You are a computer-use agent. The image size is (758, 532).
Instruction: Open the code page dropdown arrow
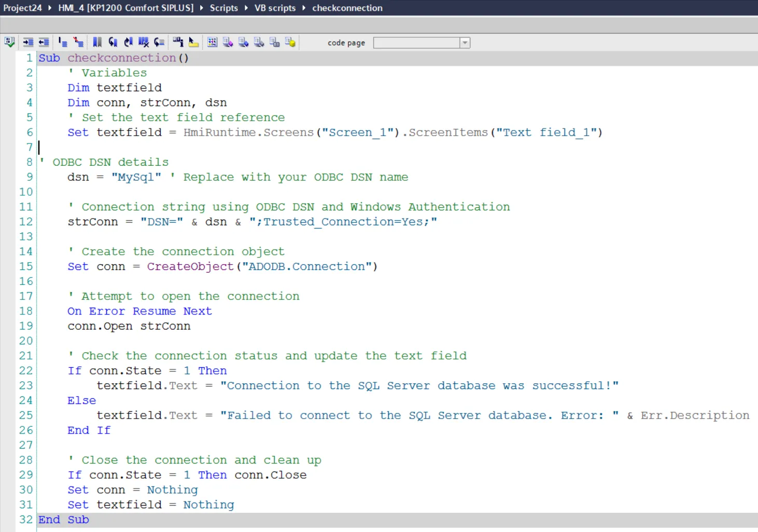click(465, 43)
